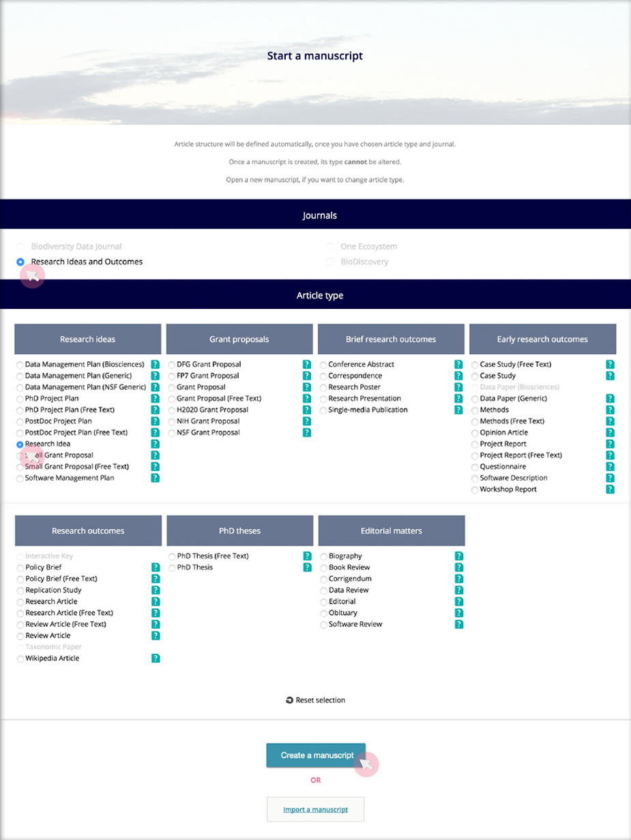Screen dimensions: 631x840
Task: Open the Wikipedia Article help icon
Action: point(156,659)
